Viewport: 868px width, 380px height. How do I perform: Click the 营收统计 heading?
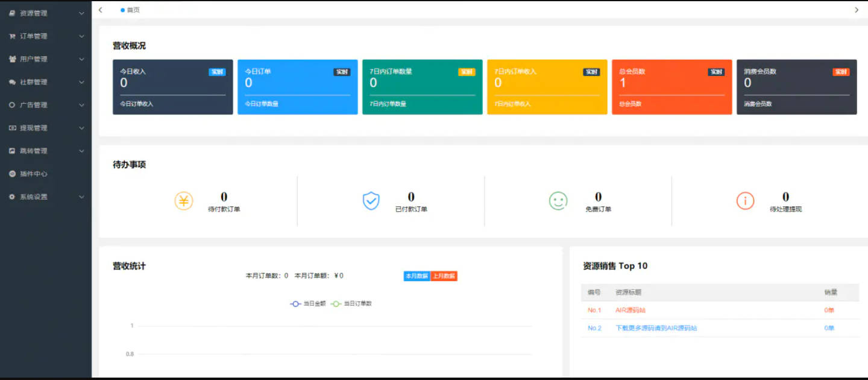(x=129, y=266)
